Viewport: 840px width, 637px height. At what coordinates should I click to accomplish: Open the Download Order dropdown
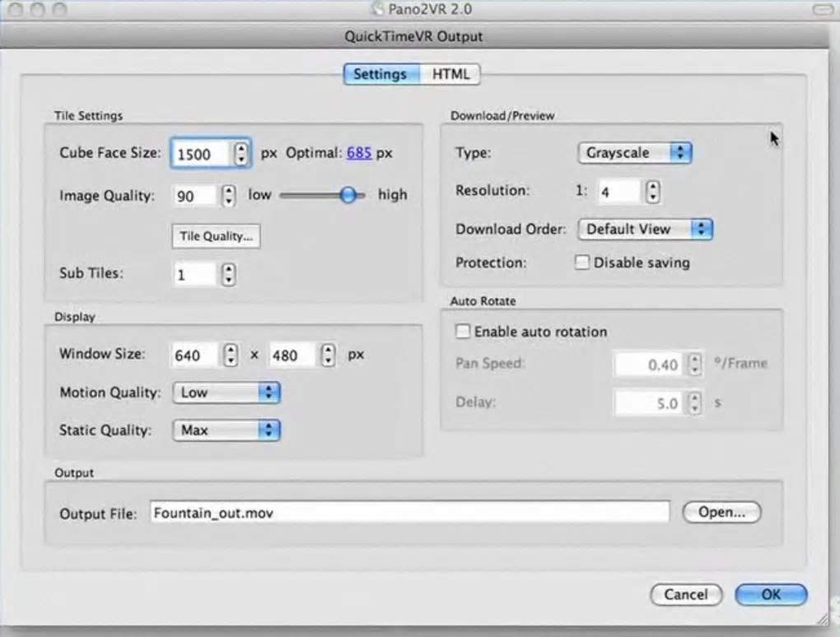point(645,230)
